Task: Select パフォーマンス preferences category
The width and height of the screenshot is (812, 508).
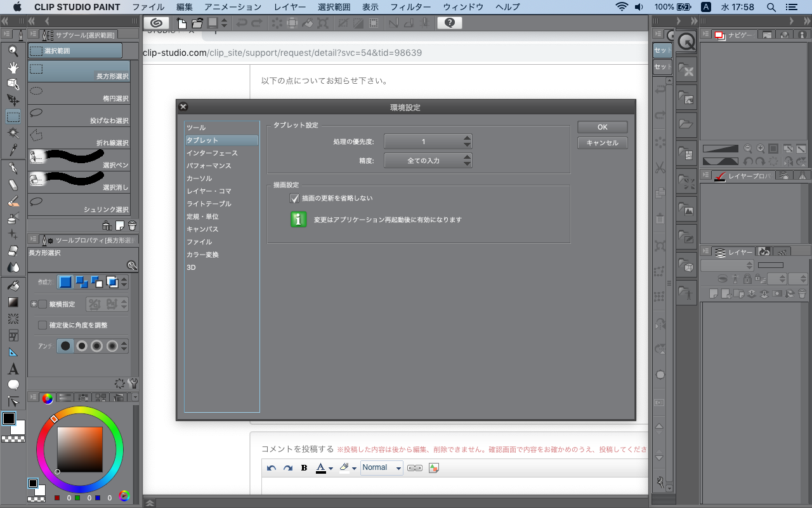Action: 209,166
